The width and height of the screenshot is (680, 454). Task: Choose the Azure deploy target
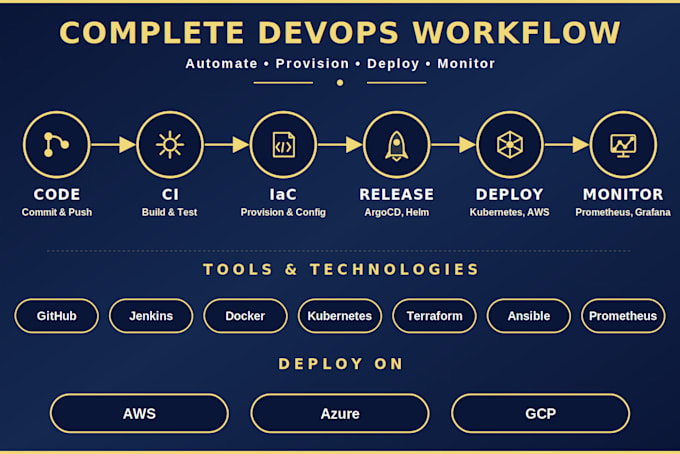click(340, 413)
